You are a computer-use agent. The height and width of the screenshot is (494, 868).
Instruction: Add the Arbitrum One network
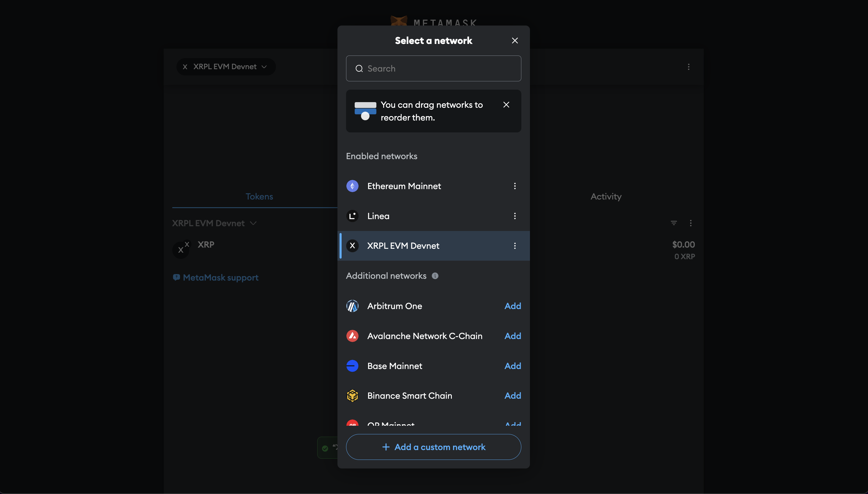[x=513, y=306]
